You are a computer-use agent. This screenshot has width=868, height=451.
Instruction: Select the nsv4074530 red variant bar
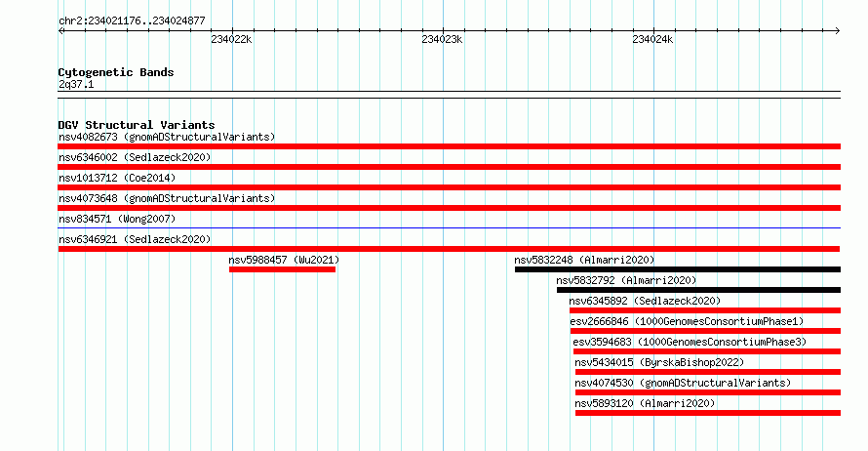[708, 392]
